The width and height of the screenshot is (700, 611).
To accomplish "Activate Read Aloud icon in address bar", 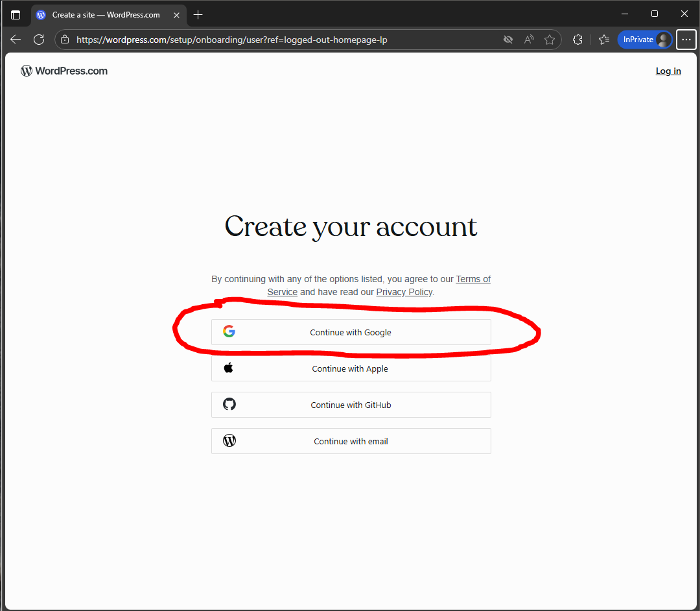I will [x=529, y=40].
